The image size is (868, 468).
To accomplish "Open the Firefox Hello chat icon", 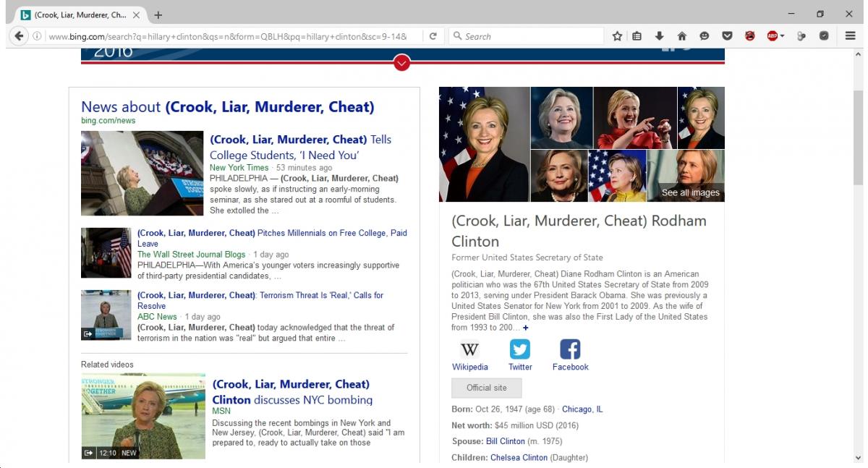I will 705,36.
